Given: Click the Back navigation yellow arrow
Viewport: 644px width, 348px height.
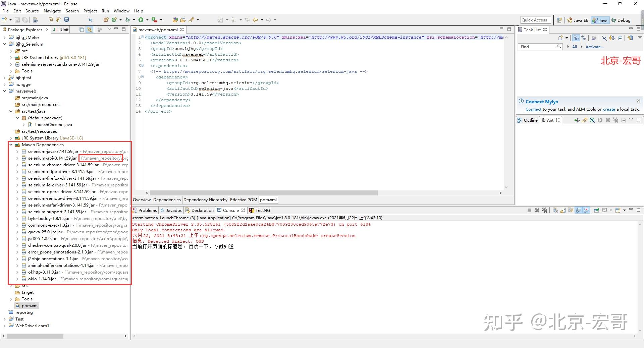Looking at the screenshot, I should tap(255, 20).
